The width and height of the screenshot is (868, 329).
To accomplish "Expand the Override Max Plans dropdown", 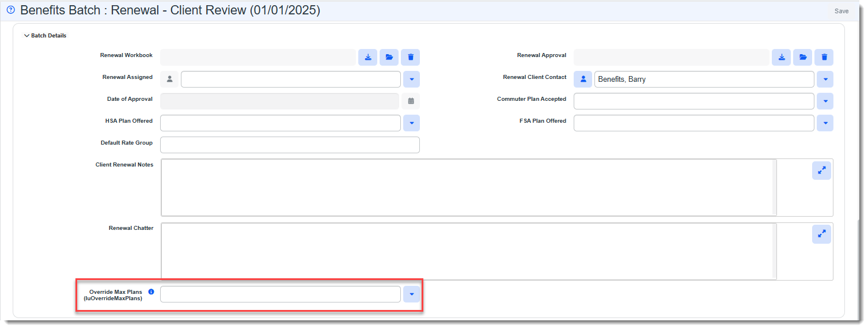I will coord(411,294).
